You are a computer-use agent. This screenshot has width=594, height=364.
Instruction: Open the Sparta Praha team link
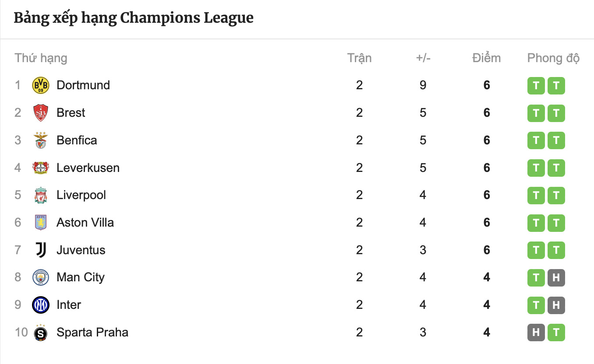(x=92, y=332)
